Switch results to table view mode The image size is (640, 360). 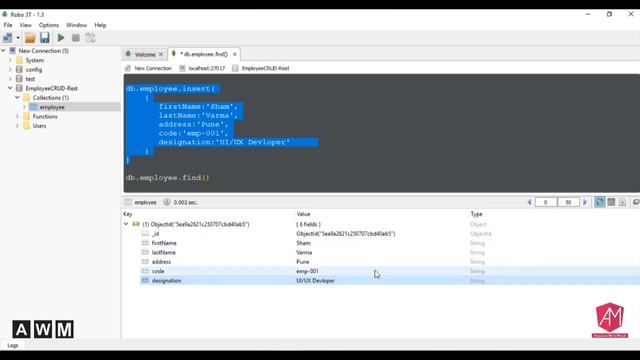611,202
